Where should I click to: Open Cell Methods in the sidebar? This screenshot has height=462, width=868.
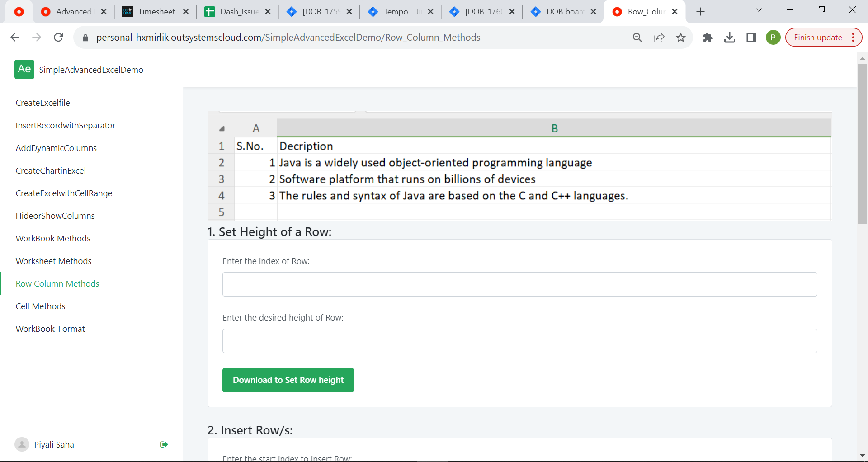pos(40,306)
